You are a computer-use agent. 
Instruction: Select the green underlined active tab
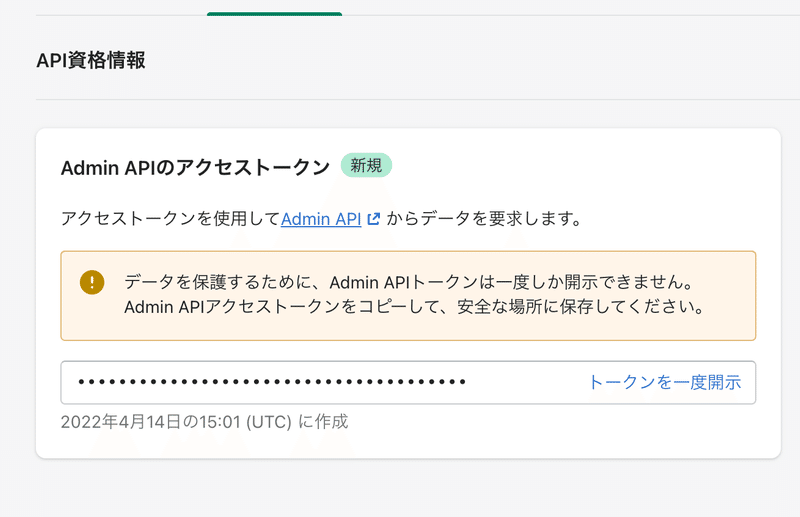tap(274, 14)
